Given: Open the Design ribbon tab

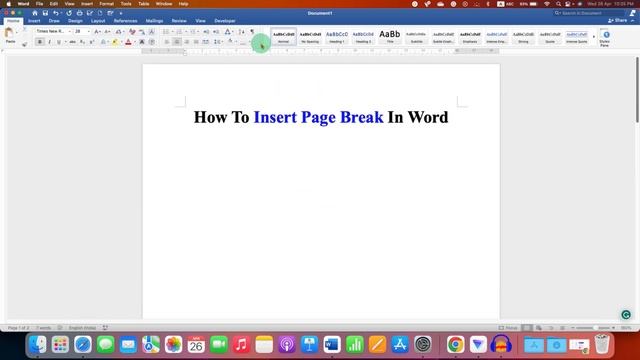Looking at the screenshot, I should 75,21.
